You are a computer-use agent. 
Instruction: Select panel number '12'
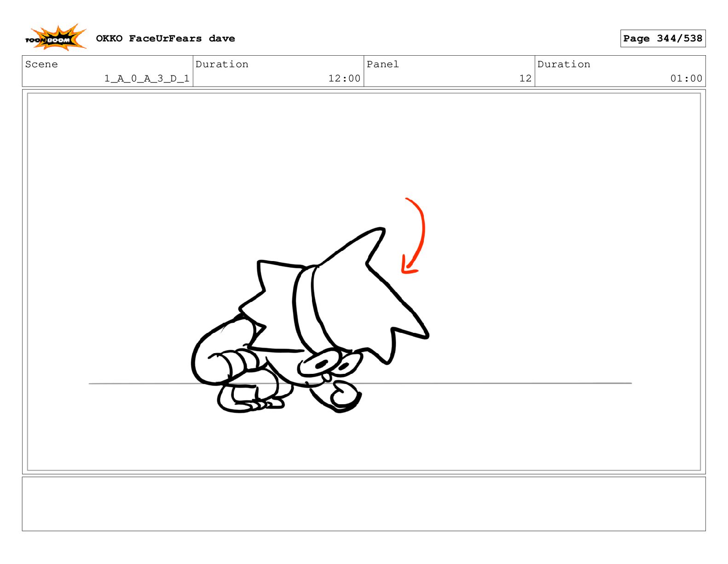point(526,79)
